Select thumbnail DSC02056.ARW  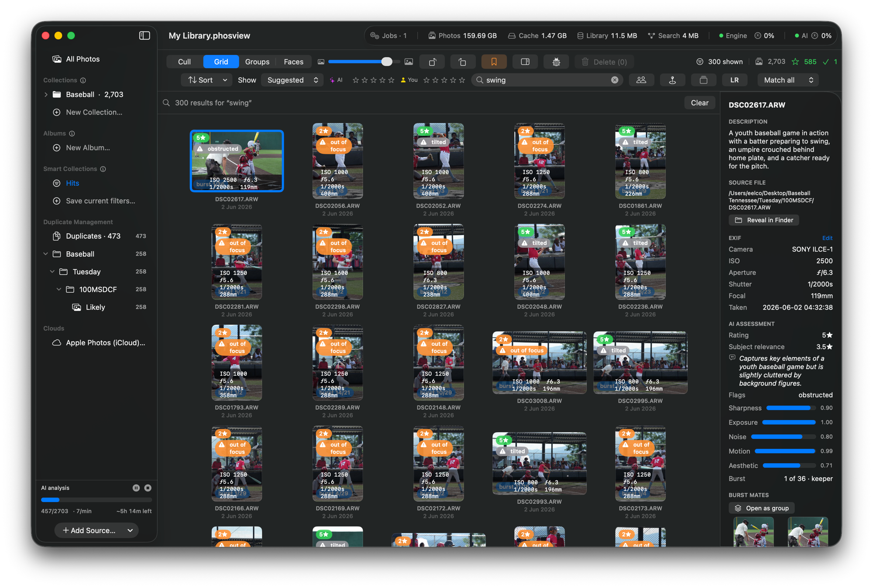337,161
